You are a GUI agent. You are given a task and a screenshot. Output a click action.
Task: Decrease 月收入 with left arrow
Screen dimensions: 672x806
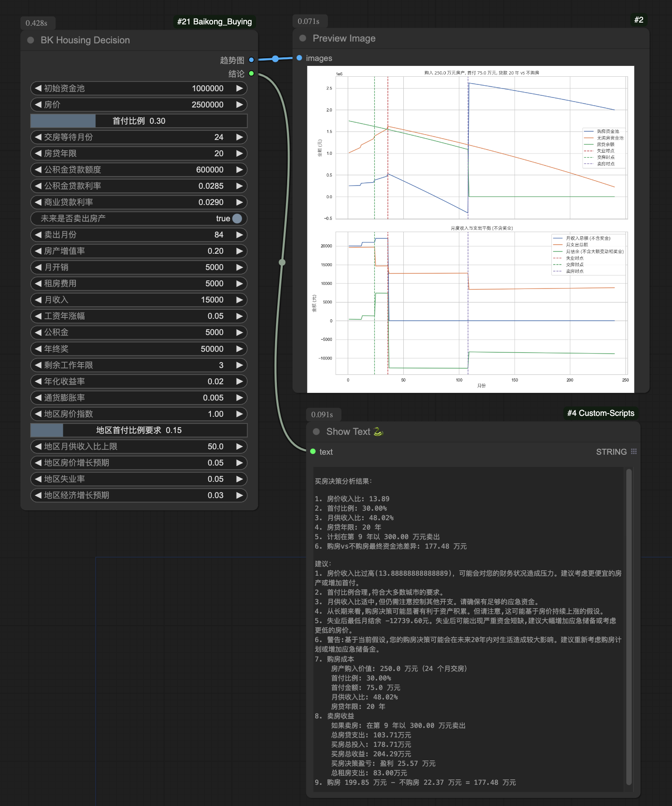pyautogui.click(x=38, y=300)
